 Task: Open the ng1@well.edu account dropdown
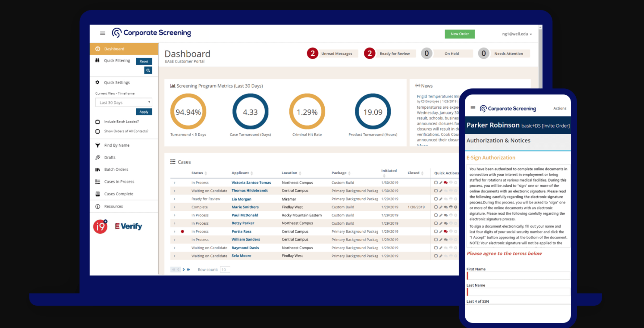pyautogui.click(x=517, y=34)
